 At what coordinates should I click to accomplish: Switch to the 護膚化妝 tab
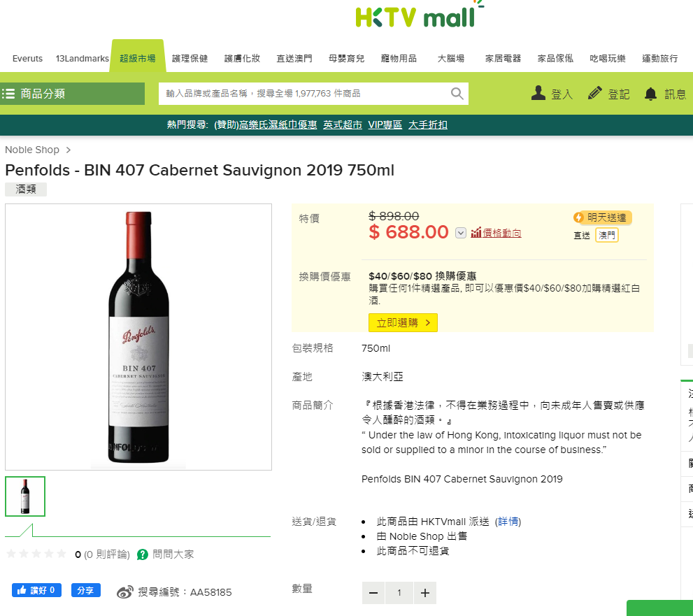242,58
